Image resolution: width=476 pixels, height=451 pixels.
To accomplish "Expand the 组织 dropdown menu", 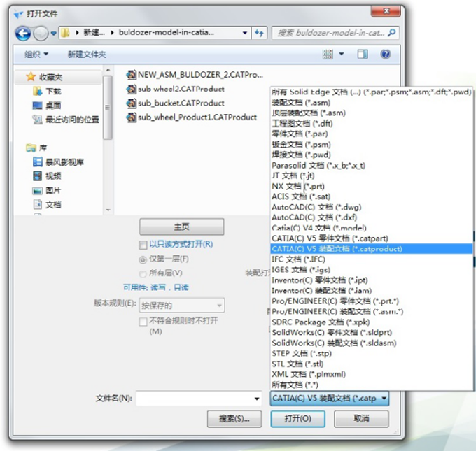I will click(36, 54).
